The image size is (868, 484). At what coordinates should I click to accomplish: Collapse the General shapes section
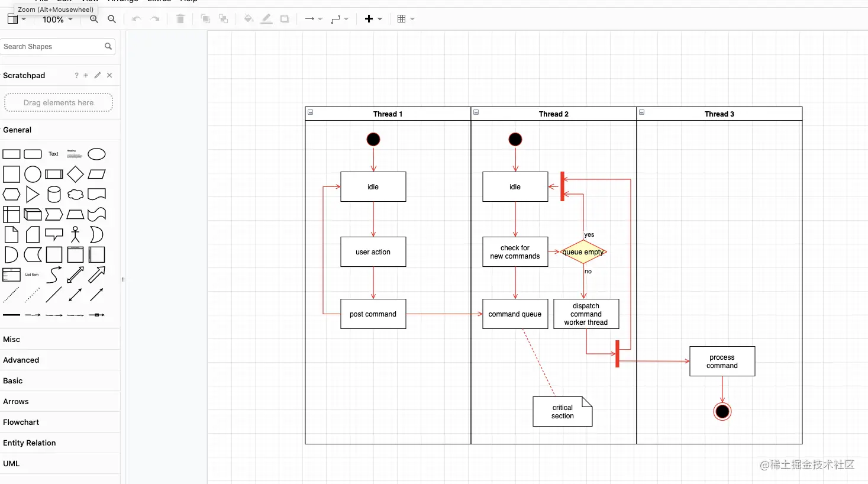(x=60, y=130)
